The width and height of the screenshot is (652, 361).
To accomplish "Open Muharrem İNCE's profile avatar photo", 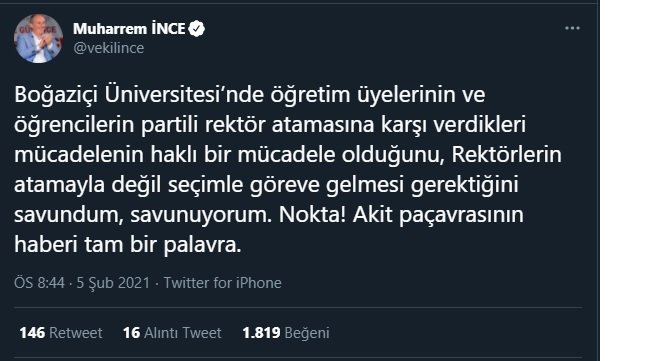I will click(x=38, y=38).
